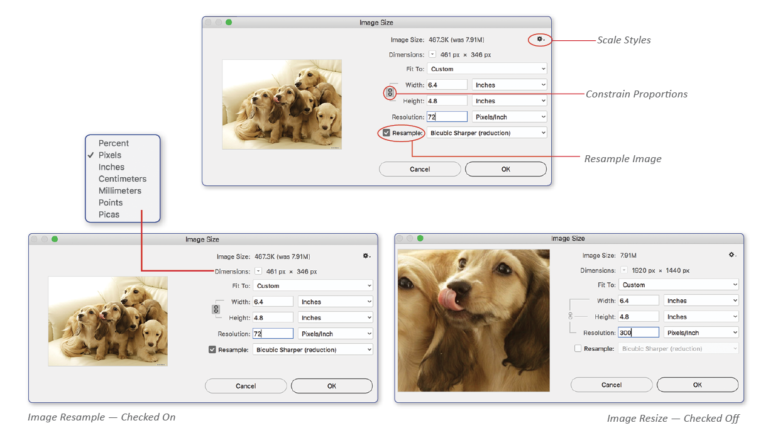Click OK in top Image Size dialog
The image size is (768, 445).
point(505,169)
